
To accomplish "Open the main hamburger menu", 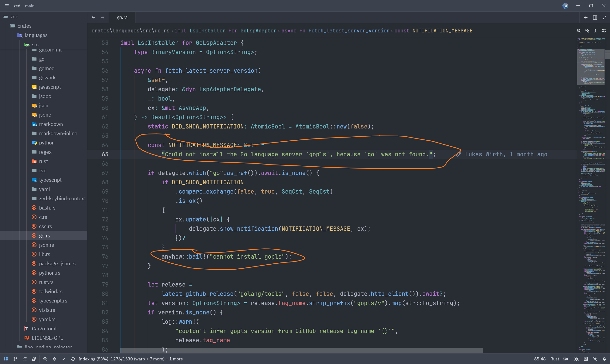I will tap(7, 6).
